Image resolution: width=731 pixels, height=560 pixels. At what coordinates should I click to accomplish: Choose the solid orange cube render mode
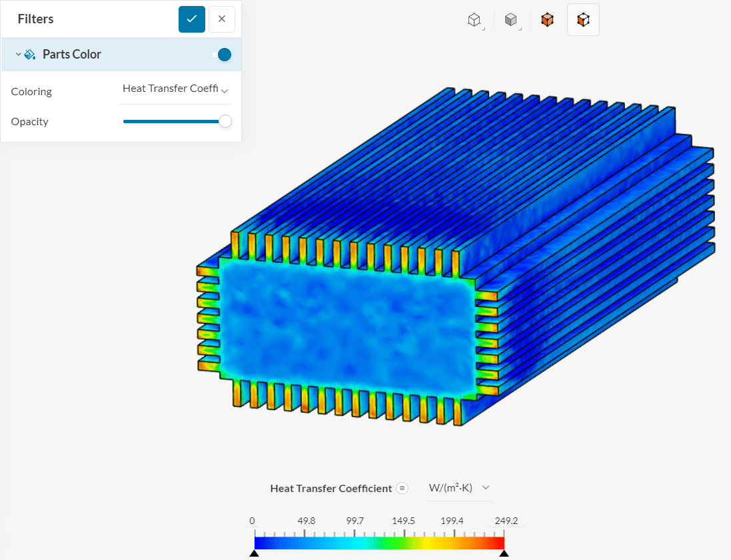coord(547,20)
